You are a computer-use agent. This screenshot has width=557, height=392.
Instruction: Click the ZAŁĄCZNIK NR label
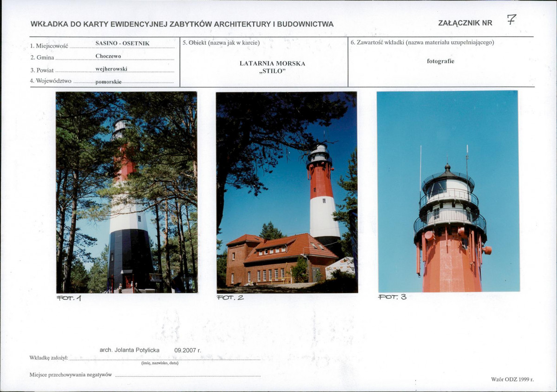[x=465, y=23]
